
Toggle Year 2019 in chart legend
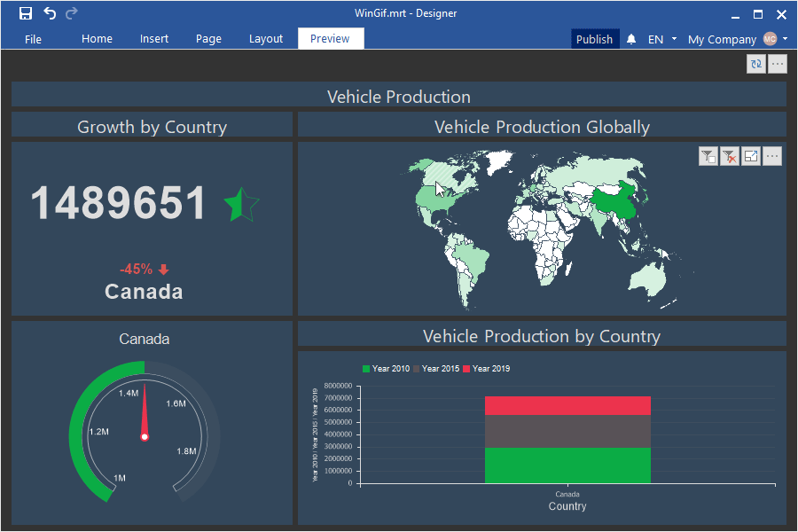(x=487, y=369)
